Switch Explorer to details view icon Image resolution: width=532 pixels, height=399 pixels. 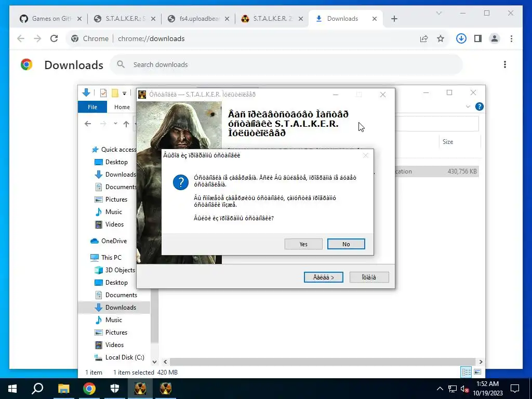pyautogui.click(x=466, y=372)
